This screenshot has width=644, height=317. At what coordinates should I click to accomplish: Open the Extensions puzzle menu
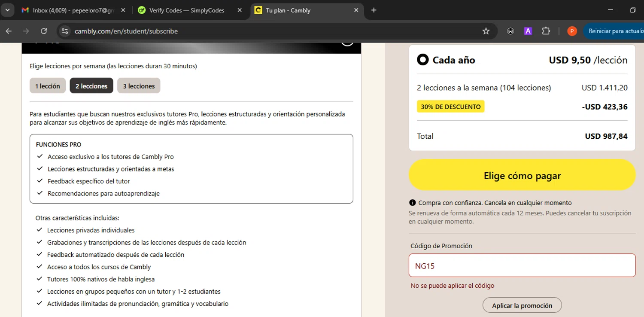(x=546, y=31)
